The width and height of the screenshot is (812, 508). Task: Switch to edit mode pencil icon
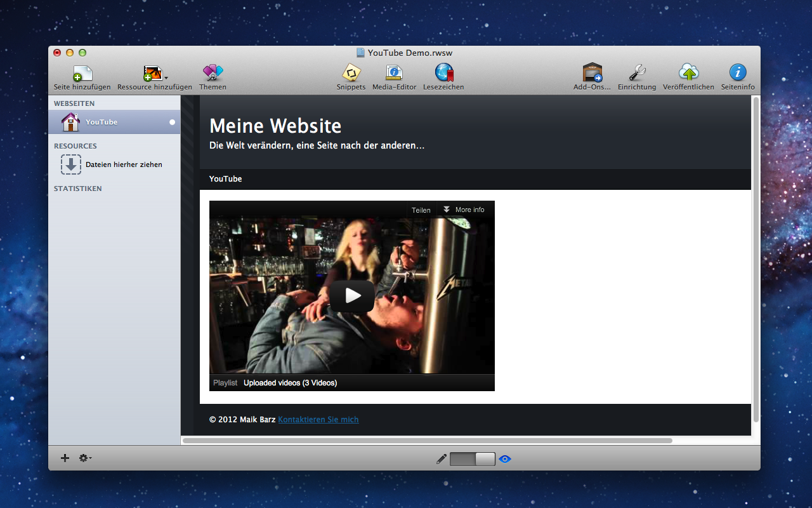(x=442, y=458)
